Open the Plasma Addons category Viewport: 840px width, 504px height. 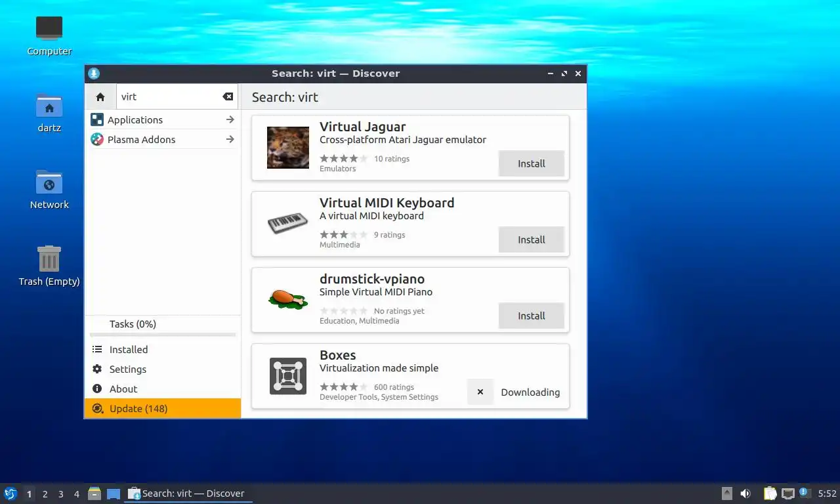[x=163, y=139]
